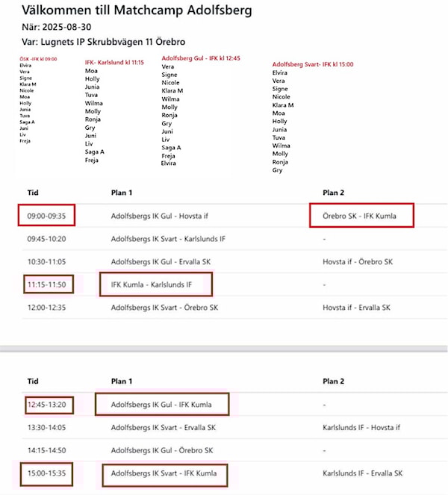Viewport: 448px width, 495px height.
Task: Select the 09:00-09:35 time slot
Action: [x=46, y=217]
